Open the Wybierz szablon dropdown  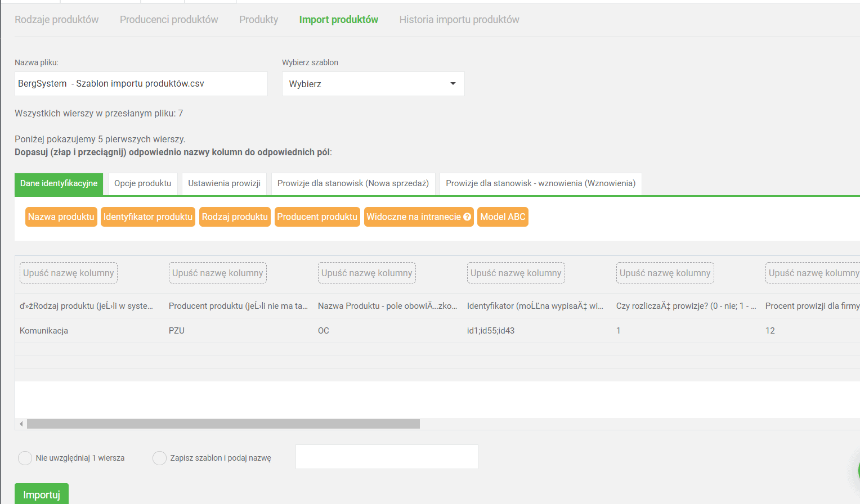point(373,84)
